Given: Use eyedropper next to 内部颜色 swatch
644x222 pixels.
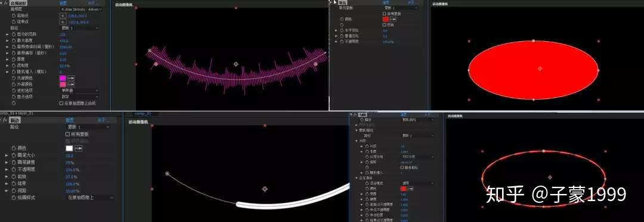Looking at the screenshot, I should 71,78.
